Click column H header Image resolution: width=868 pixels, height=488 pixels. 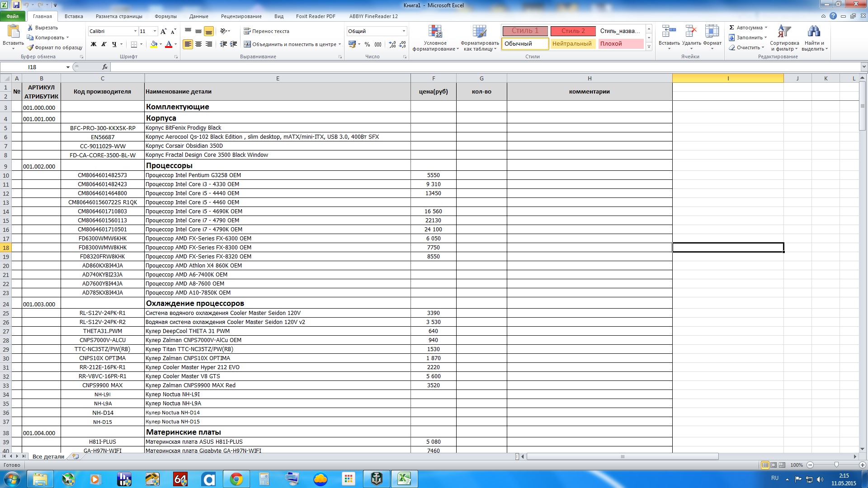click(590, 78)
